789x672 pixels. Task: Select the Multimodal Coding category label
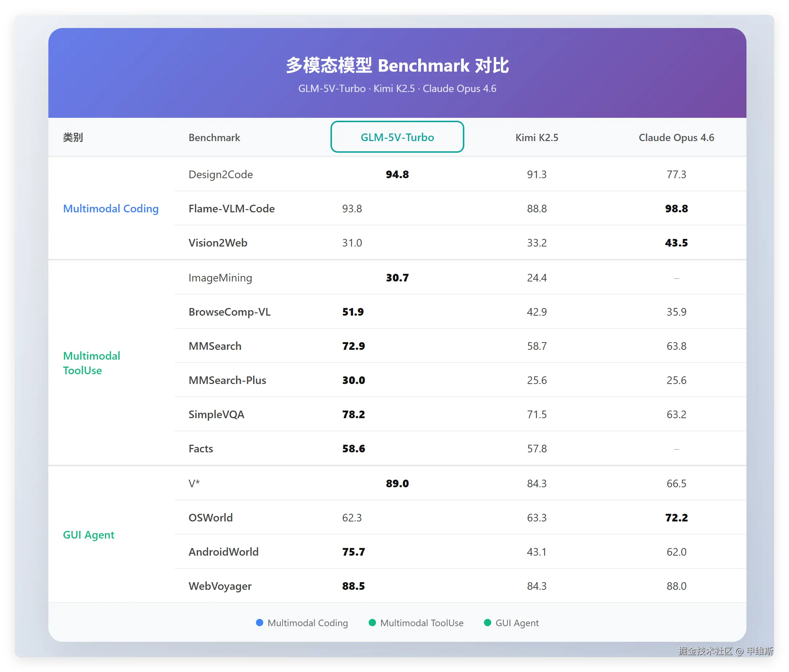[111, 209]
